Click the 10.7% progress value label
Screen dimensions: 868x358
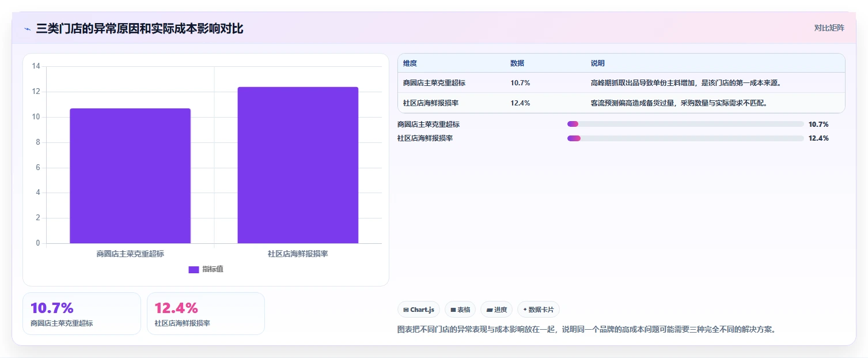pos(818,124)
